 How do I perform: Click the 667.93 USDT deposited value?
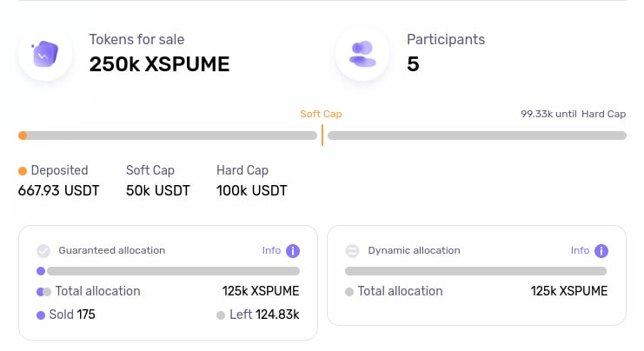click(x=59, y=190)
